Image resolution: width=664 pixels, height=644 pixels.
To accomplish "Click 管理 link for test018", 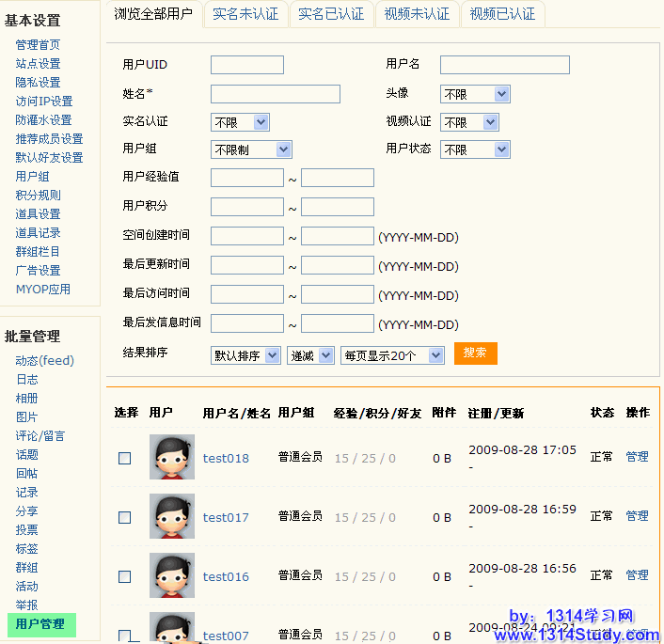I will [637, 457].
